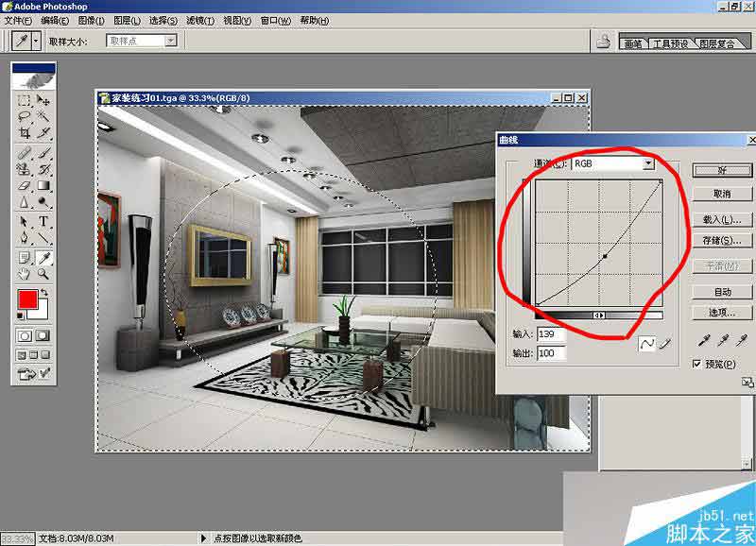Select full screen with menu bar mode
This screenshot has width=756, height=546.
(33, 355)
